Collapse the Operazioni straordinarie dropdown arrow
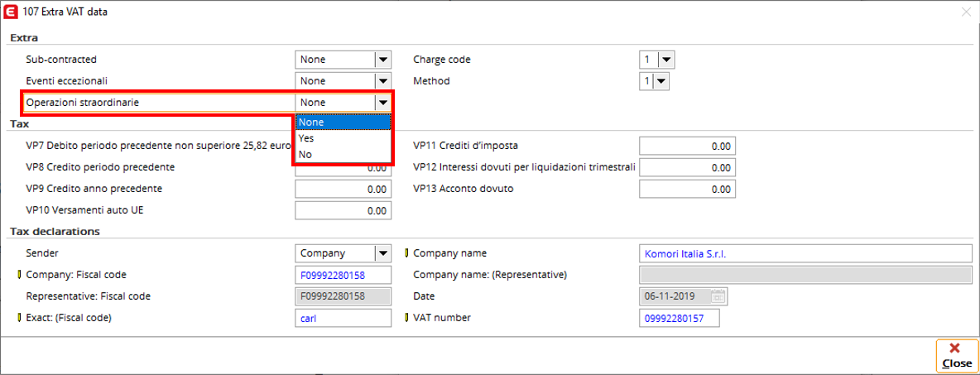This screenshot has width=980, height=375. [382, 103]
